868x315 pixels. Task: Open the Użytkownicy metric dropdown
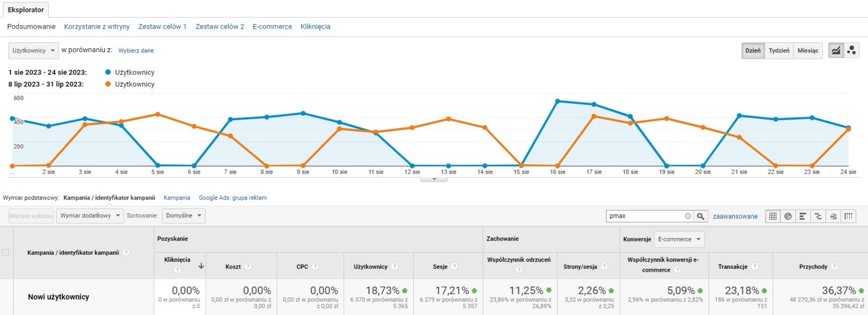click(33, 51)
